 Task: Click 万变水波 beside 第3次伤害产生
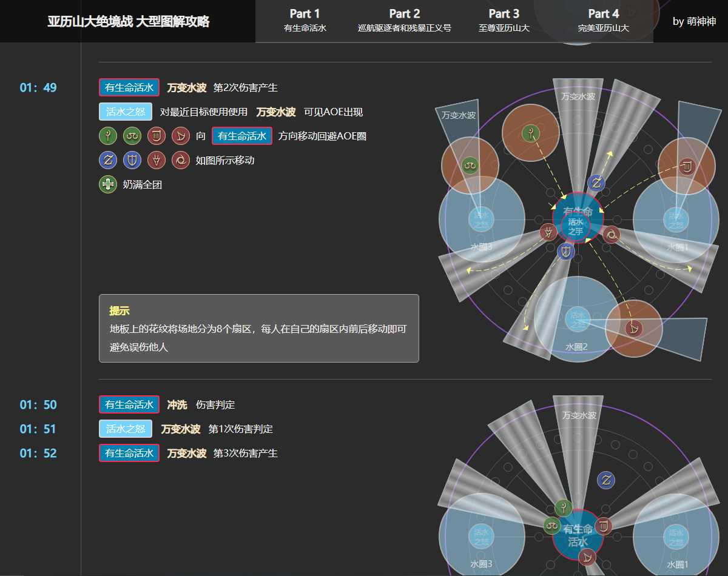(187, 454)
